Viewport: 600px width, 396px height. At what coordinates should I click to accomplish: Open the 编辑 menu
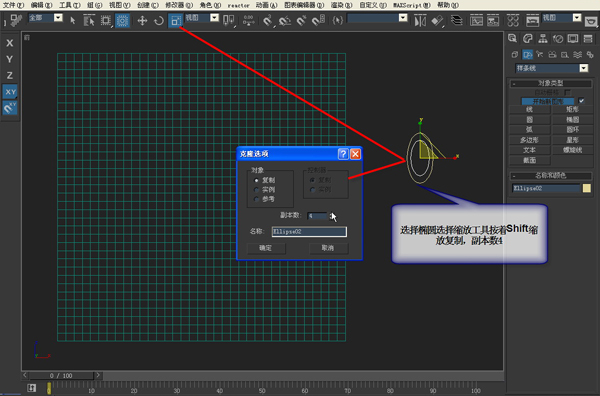pyautogui.click(x=41, y=5)
